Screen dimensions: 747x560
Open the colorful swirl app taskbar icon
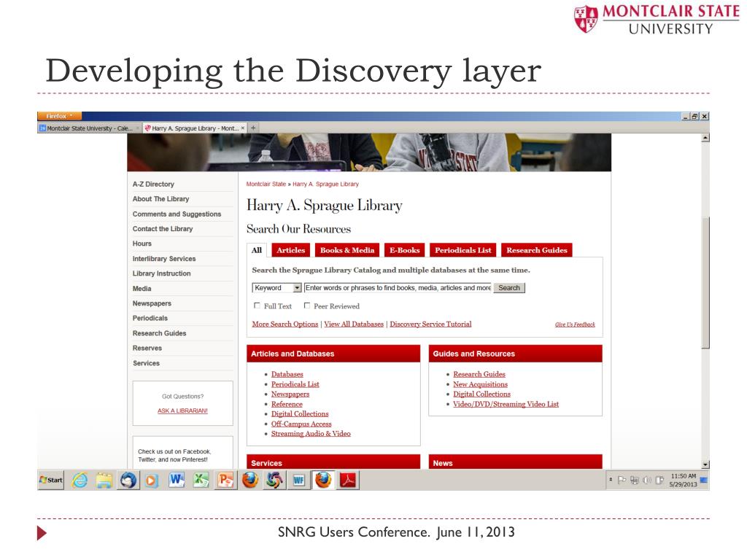[274, 481]
